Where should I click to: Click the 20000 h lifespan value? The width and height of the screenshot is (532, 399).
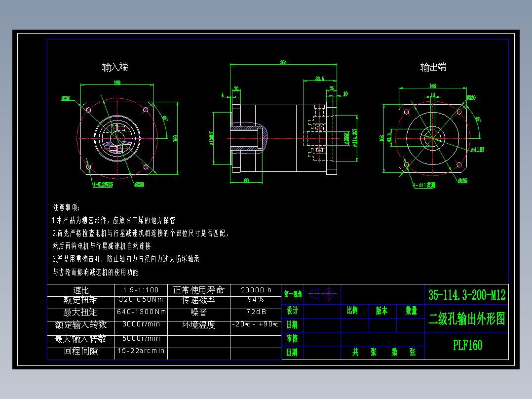coord(255,290)
